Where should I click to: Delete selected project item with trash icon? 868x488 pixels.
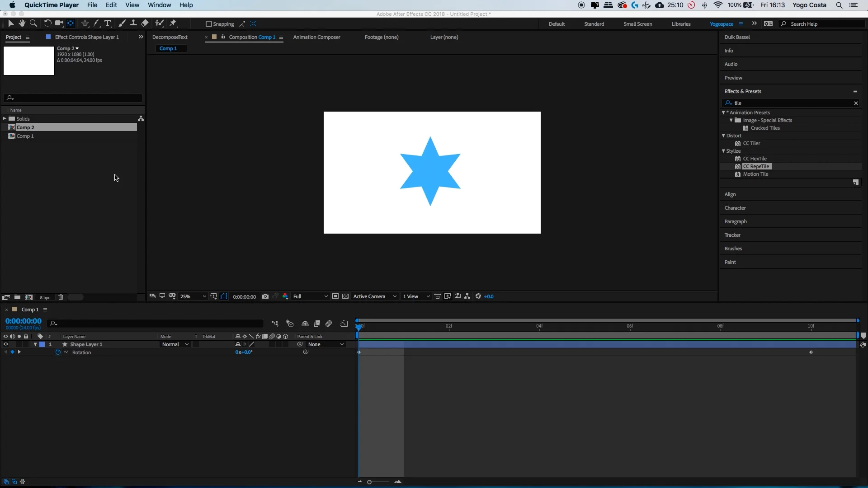tap(61, 297)
